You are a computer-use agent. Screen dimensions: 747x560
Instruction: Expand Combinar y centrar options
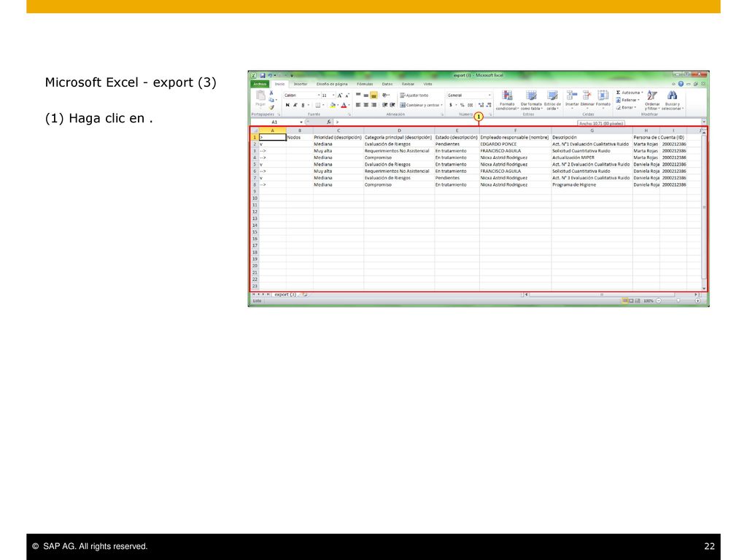point(441,105)
